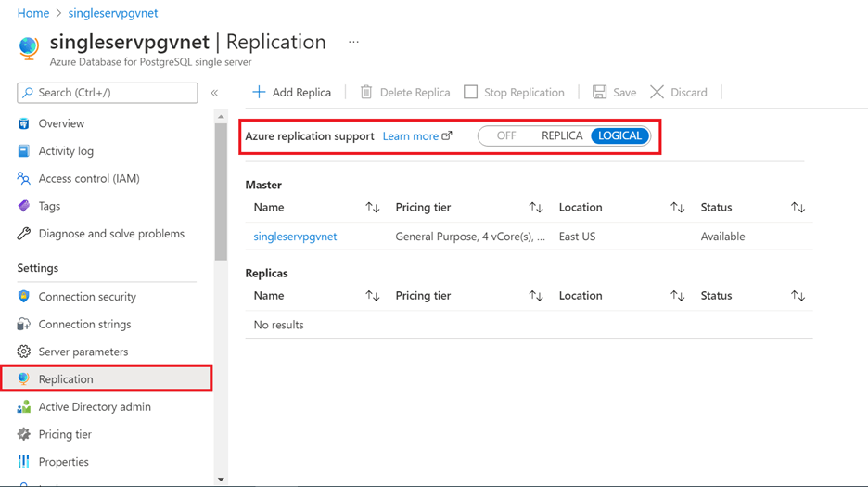868x487 pixels.
Task: Select the Replication menu item
Action: [x=107, y=379]
